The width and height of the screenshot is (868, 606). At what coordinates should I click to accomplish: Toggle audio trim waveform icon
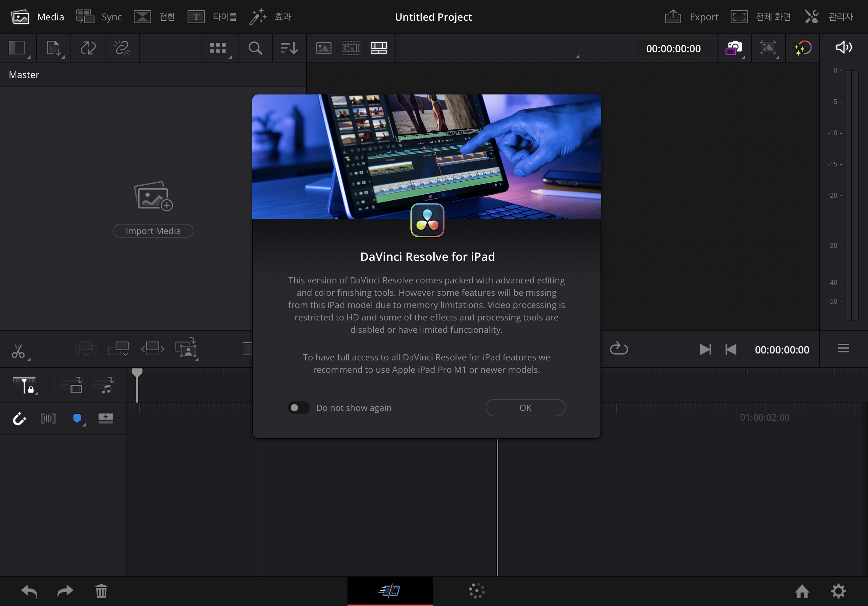click(x=48, y=418)
